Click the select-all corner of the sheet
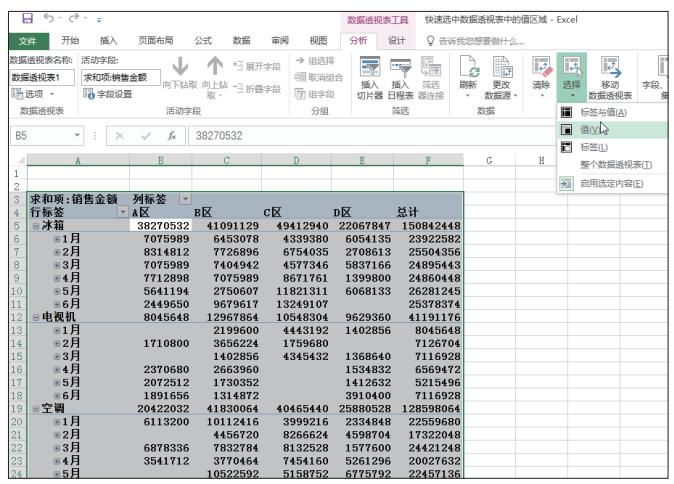 (x=18, y=160)
